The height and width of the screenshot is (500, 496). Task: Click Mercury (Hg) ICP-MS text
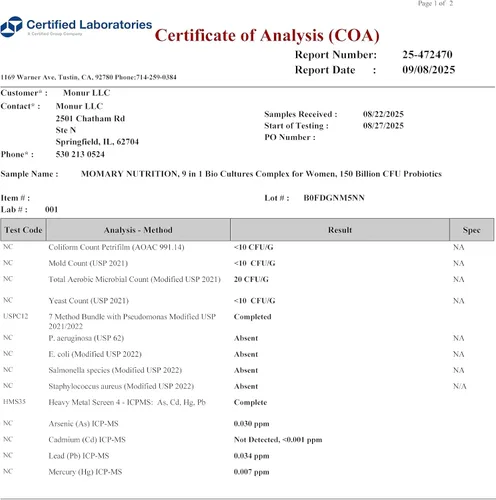[85, 472]
